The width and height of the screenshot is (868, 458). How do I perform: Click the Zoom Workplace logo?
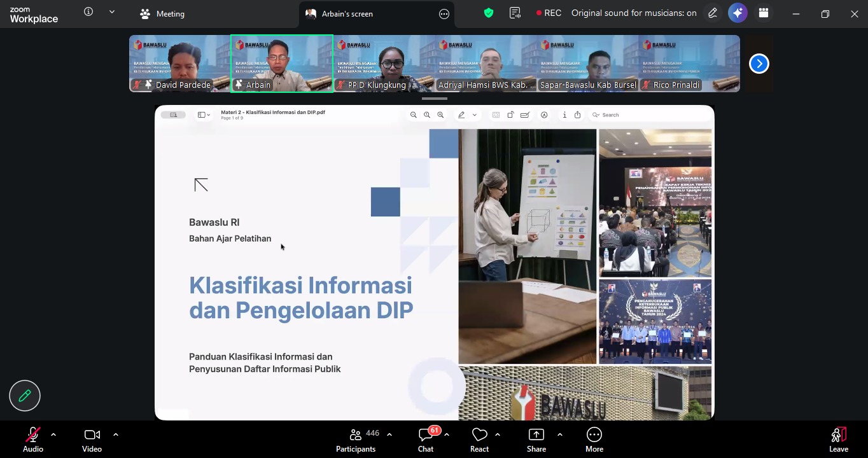tap(34, 15)
